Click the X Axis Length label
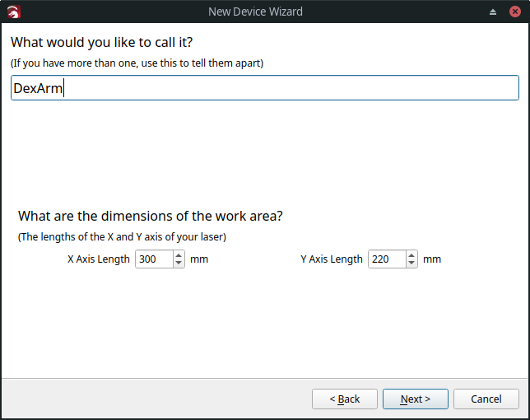530x420 pixels. click(99, 259)
